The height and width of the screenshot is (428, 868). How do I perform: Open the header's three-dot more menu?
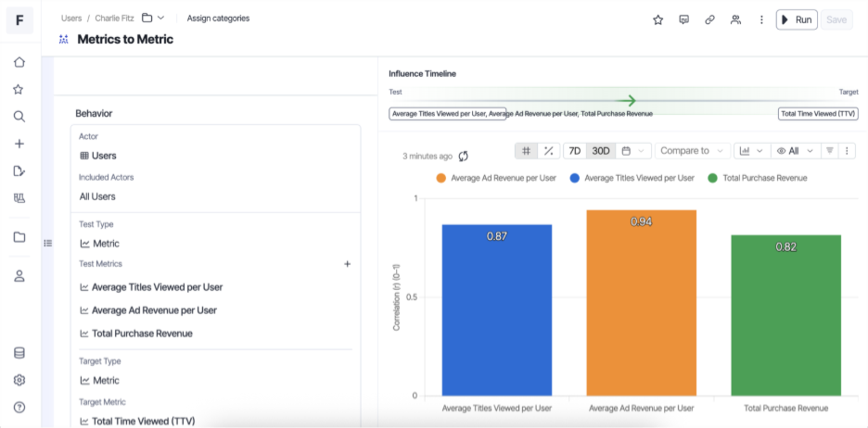(761, 19)
